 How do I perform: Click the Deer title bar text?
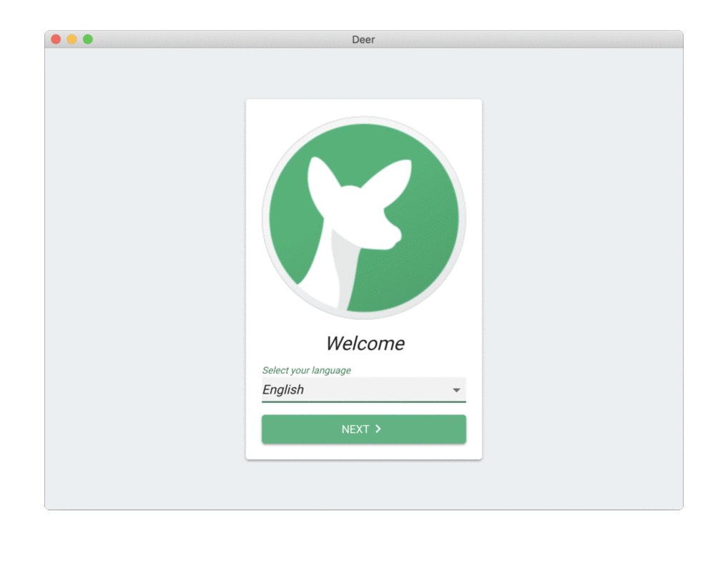[x=363, y=39]
